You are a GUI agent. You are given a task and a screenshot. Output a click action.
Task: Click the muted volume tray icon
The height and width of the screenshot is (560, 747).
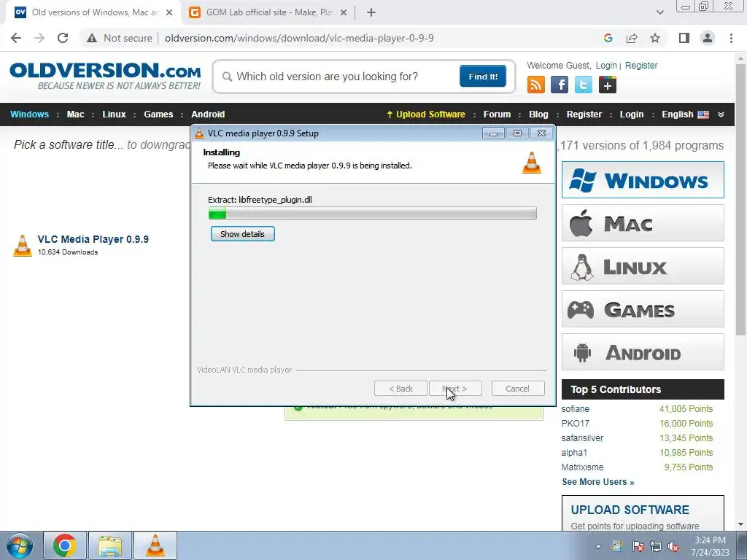pyautogui.click(x=673, y=547)
